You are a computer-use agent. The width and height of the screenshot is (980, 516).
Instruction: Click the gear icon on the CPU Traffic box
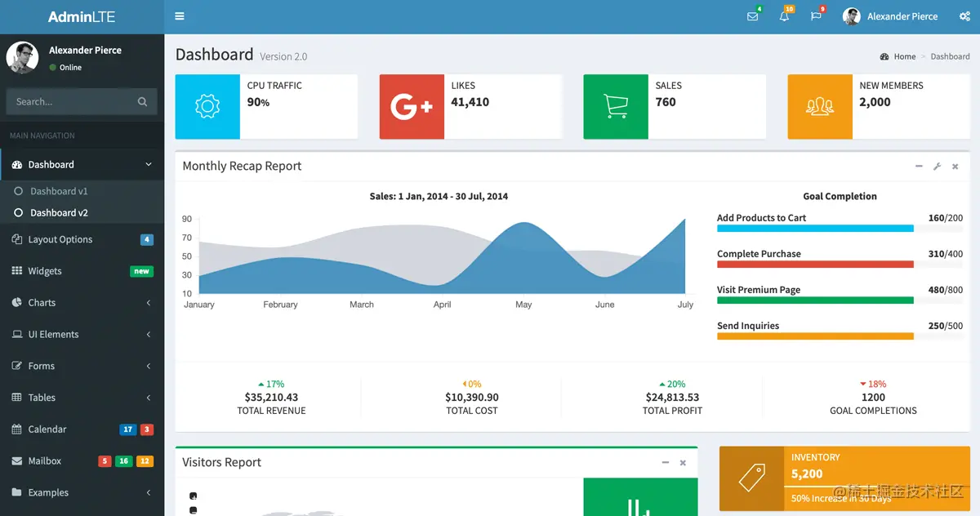coord(207,106)
